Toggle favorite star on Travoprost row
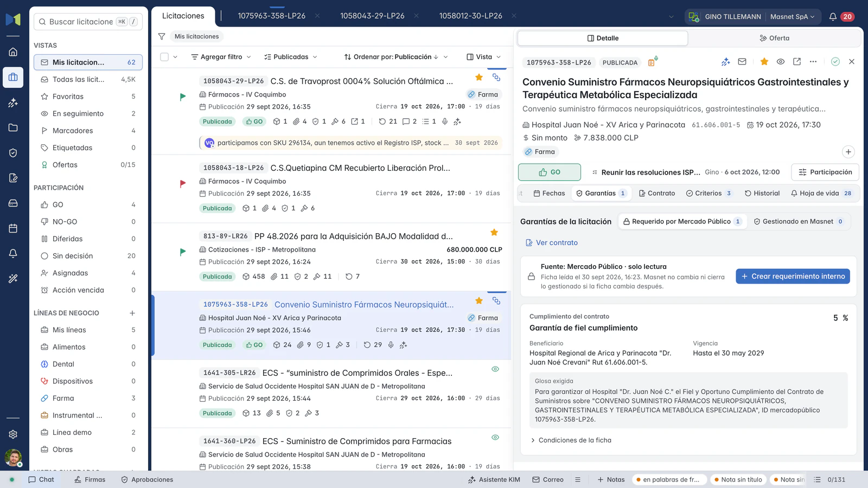The height and width of the screenshot is (488, 868). (479, 77)
